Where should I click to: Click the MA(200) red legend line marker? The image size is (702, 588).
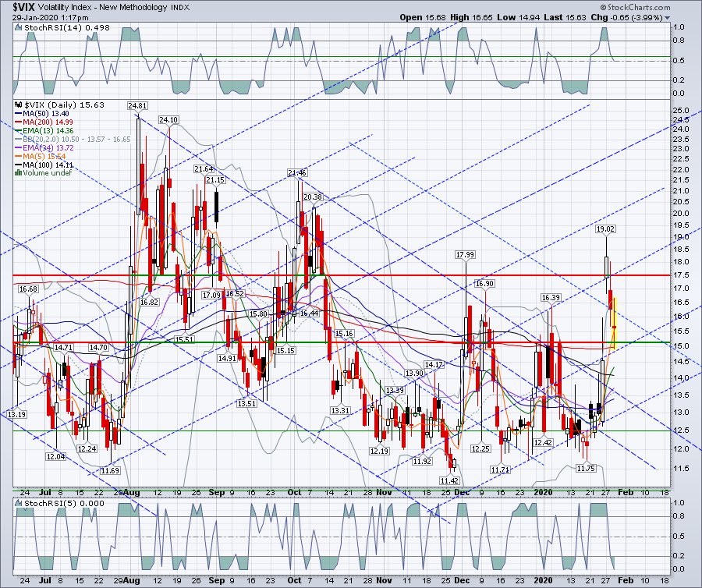(x=19, y=122)
